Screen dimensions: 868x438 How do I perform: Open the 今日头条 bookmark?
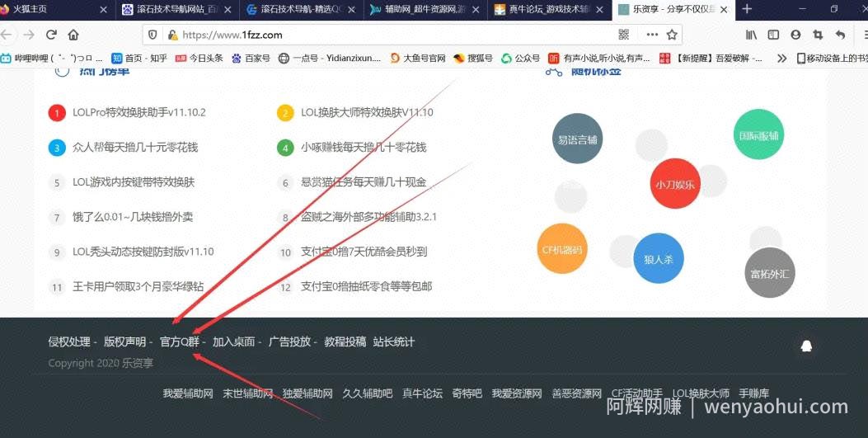(x=199, y=58)
